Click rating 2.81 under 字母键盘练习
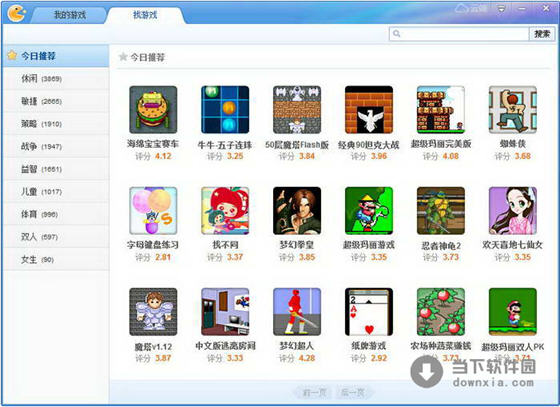This screenshot has width=560, height=407. point(162,257)
